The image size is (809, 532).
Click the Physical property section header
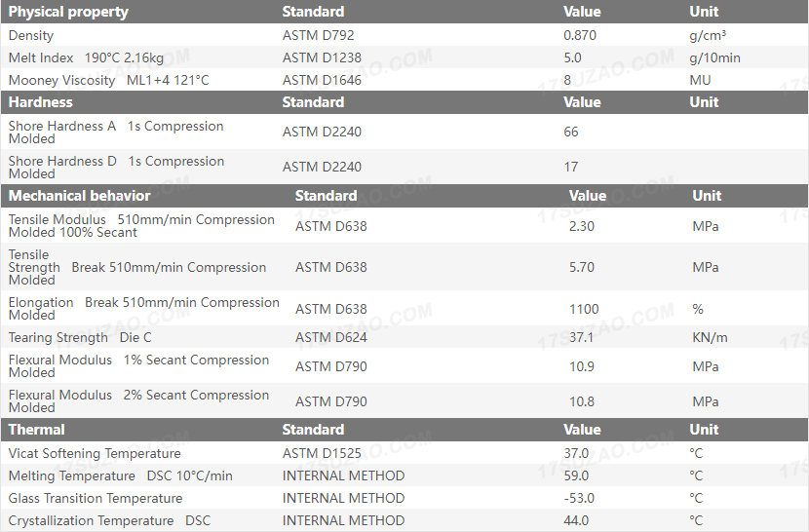(68, 12)
